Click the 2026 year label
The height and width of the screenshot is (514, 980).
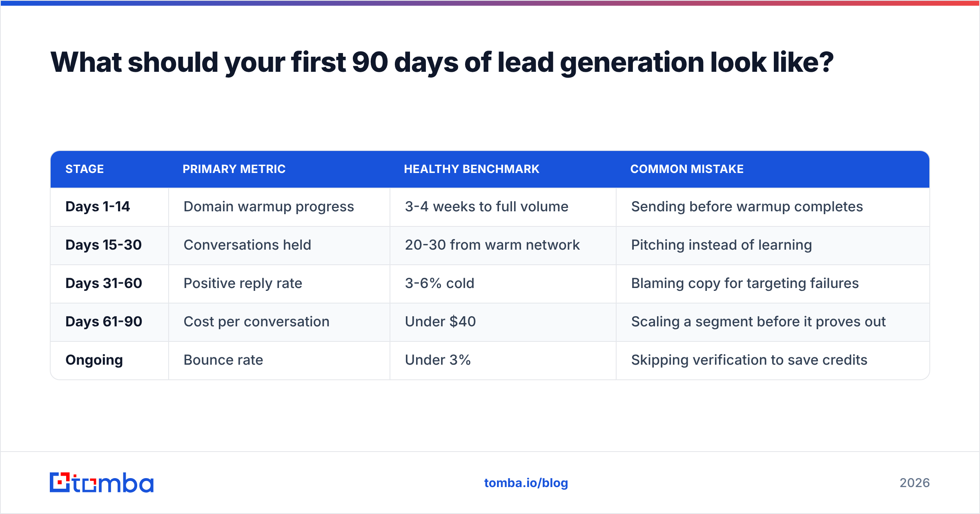pos(915,483)
